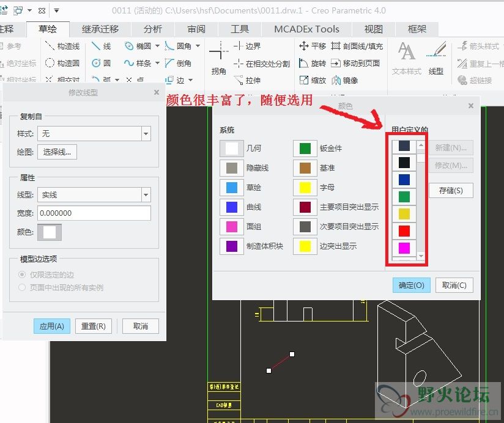This screenshot has height=423, width=504.
Task: Click 取消 in the 修改线型 dialog
Action: pyautogui.click(x=141, y=326)
